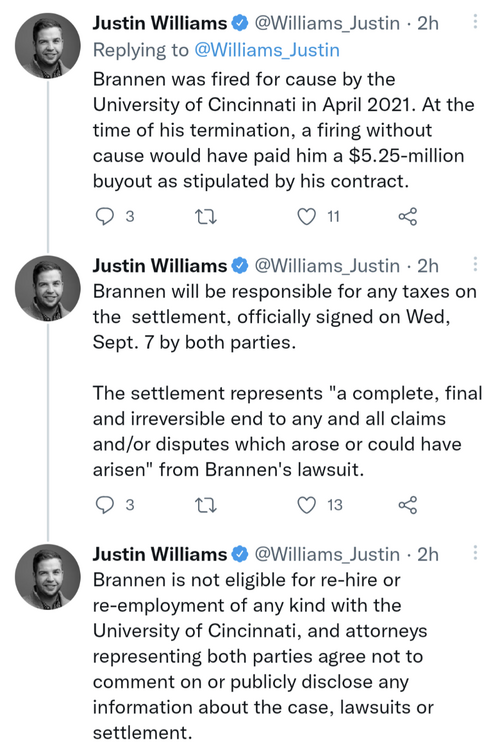This screenshot has width=500, height=750.
Task: Like the tweet with 13 likes
Action: pyautogui.click(x=306, y=505)
